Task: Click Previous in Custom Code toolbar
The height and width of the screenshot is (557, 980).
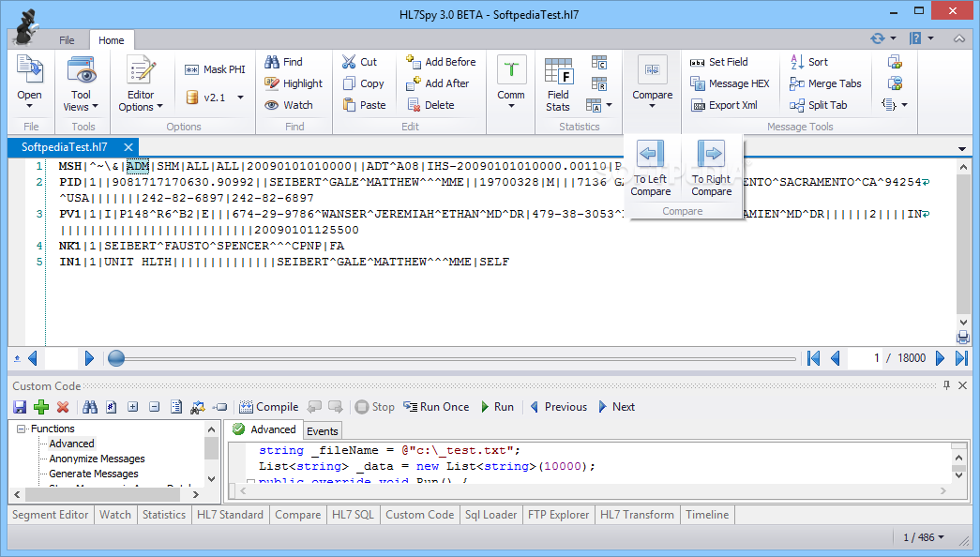Action: point(559,407)
